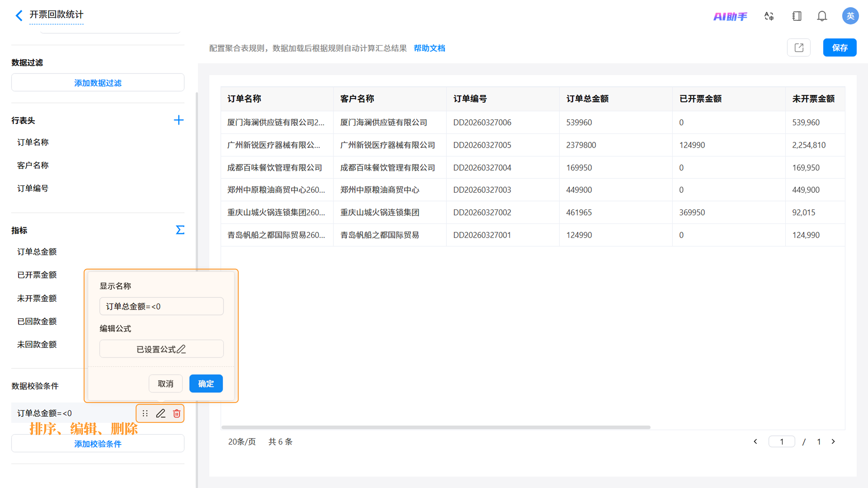
Task: Click 添加校验条件 button
Action: (x=98, y=444)
